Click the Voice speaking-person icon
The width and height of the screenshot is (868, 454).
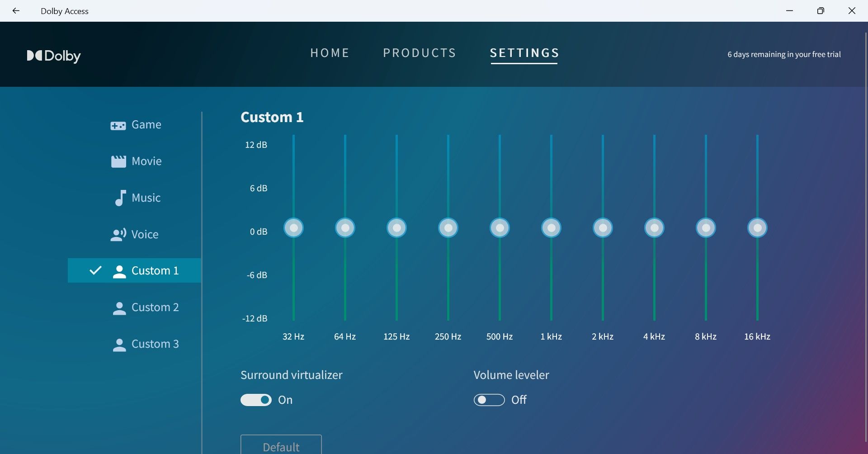tap(118, 235)
